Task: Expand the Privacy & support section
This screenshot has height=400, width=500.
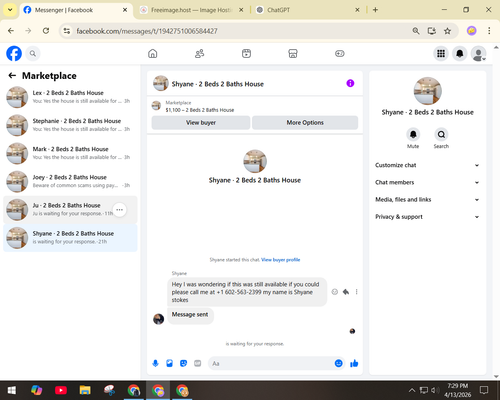Action: (x=427, y=217)
